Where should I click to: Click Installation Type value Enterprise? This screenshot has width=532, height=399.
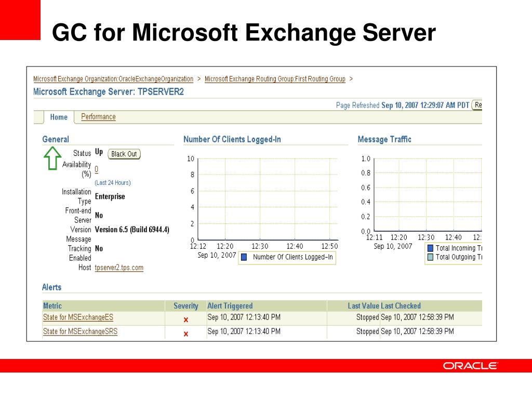point(110,196)
